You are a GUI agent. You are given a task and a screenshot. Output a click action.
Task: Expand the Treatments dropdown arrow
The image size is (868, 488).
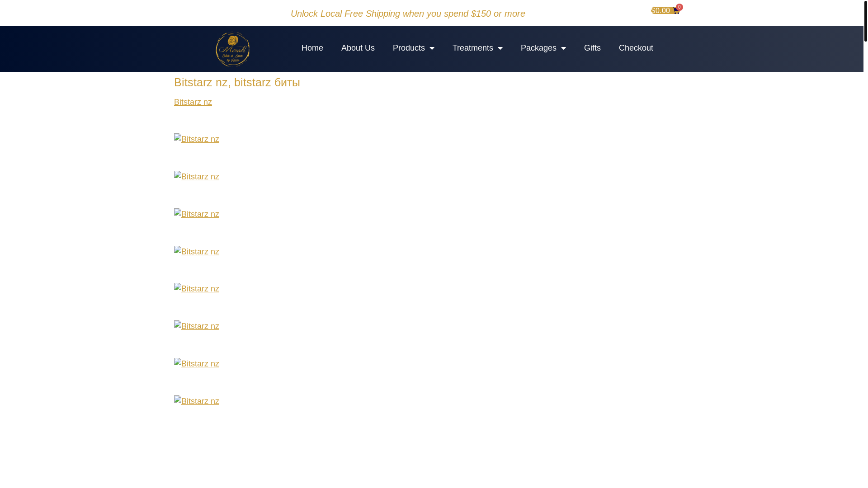500,48
